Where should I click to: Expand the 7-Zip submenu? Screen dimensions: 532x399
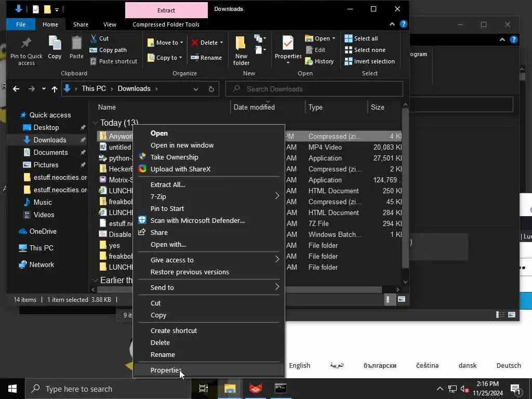pos(209,196)
